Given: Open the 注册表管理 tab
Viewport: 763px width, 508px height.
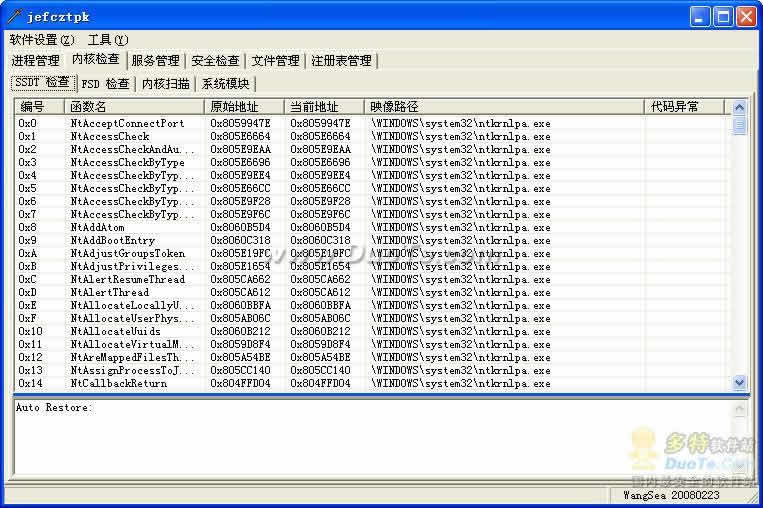Looking at the screenshot, I should [341, 61].
